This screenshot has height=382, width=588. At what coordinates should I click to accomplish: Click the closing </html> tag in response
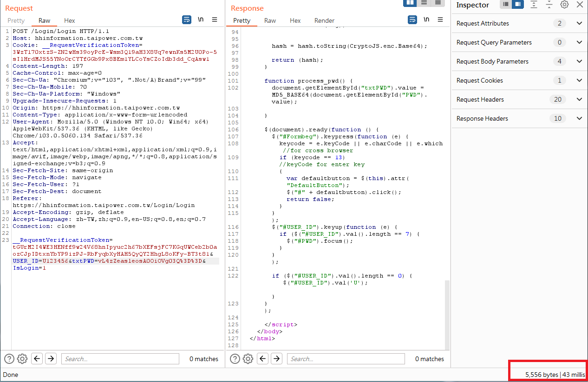[262, 338]
